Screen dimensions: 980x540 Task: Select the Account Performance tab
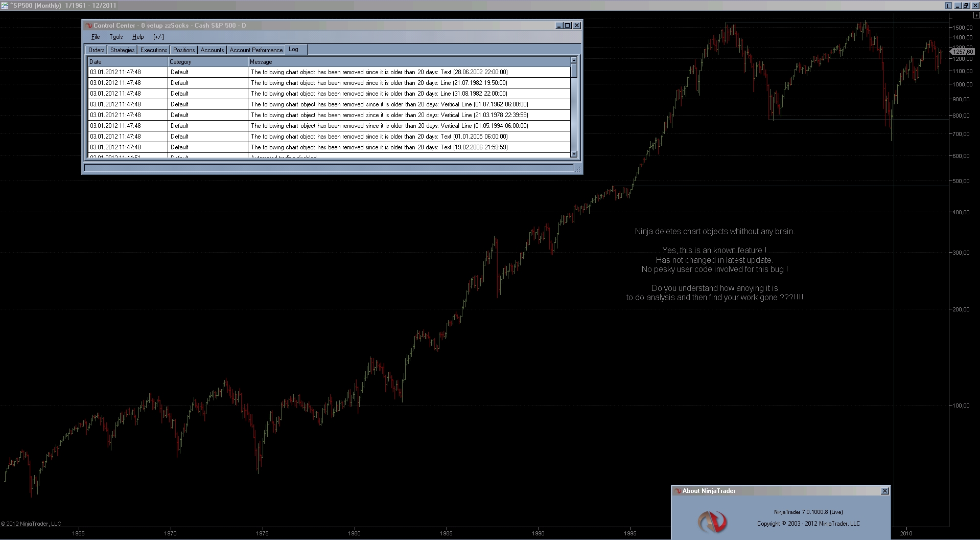click(256, 50)
